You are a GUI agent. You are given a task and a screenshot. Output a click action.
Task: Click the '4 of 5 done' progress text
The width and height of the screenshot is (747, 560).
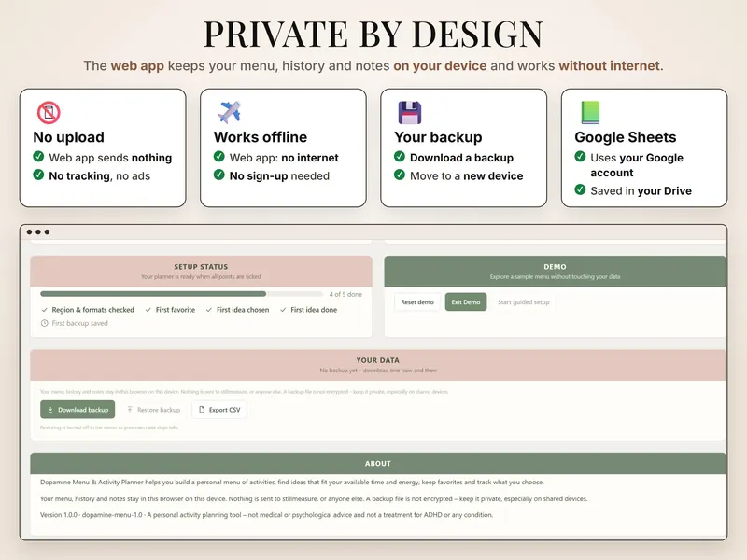coord(345,294)
